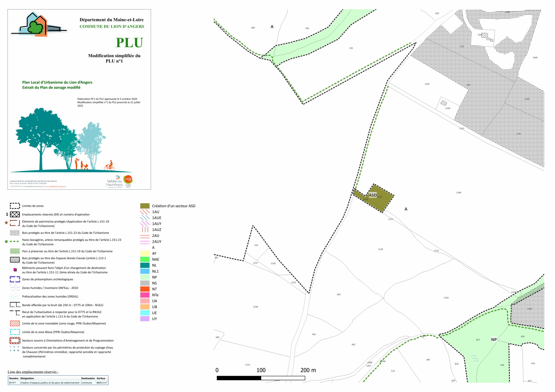Click the purple archaeological presumption zone symbol

click(x=15, y=279)
